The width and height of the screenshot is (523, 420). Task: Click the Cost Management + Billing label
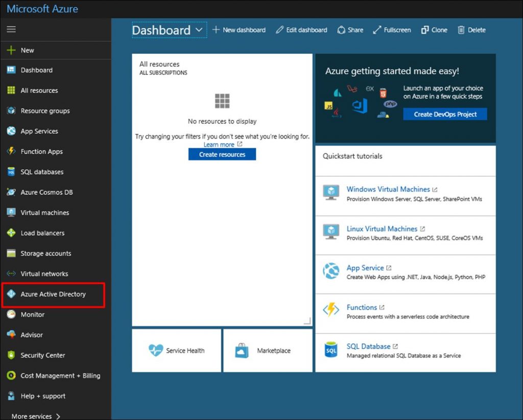coord(60,376)
